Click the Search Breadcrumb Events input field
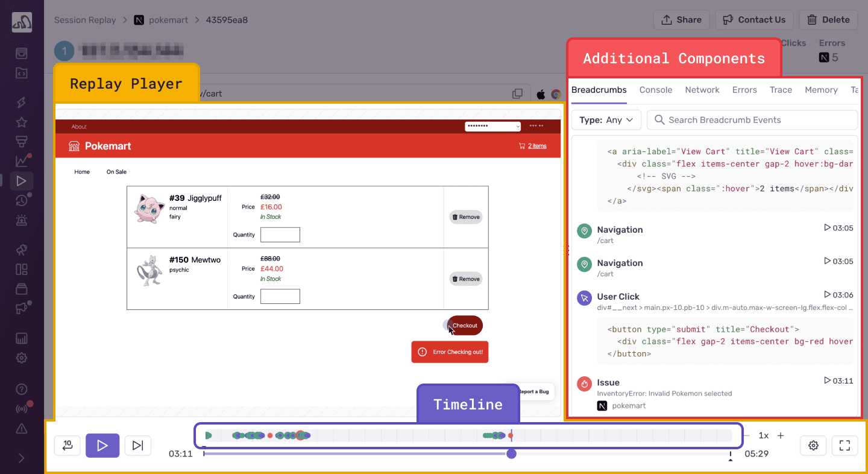This screenshot has width=868, height=474. [x=752, y=119]
